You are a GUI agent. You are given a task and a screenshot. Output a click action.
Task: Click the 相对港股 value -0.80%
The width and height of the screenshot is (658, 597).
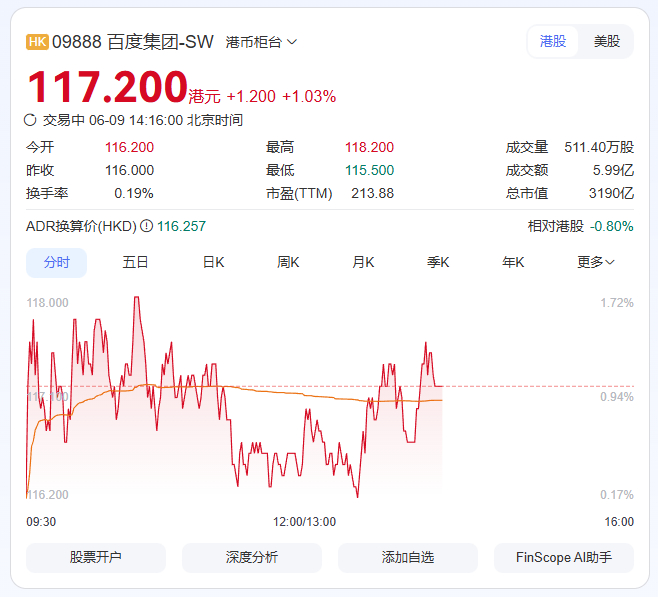pyautogui.click(x=611, y=227)
